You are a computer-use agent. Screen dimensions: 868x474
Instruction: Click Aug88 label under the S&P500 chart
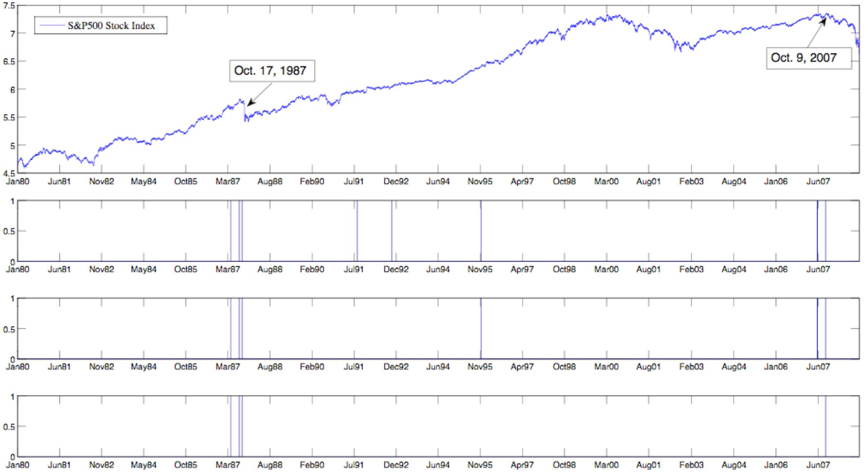click(270, 181)
